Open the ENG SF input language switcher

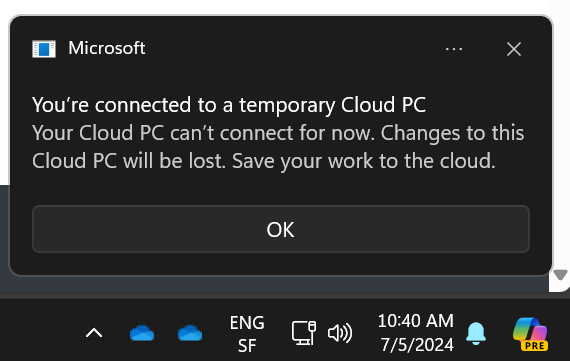coord(247,334)
